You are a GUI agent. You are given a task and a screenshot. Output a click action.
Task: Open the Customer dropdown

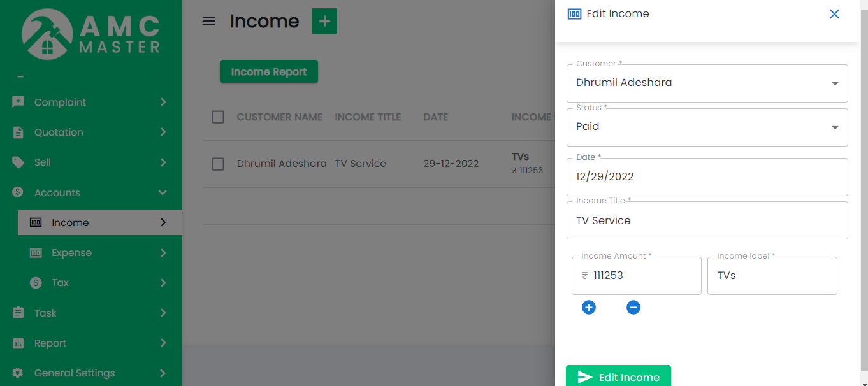pyautogui.click(x=707, y=83)
